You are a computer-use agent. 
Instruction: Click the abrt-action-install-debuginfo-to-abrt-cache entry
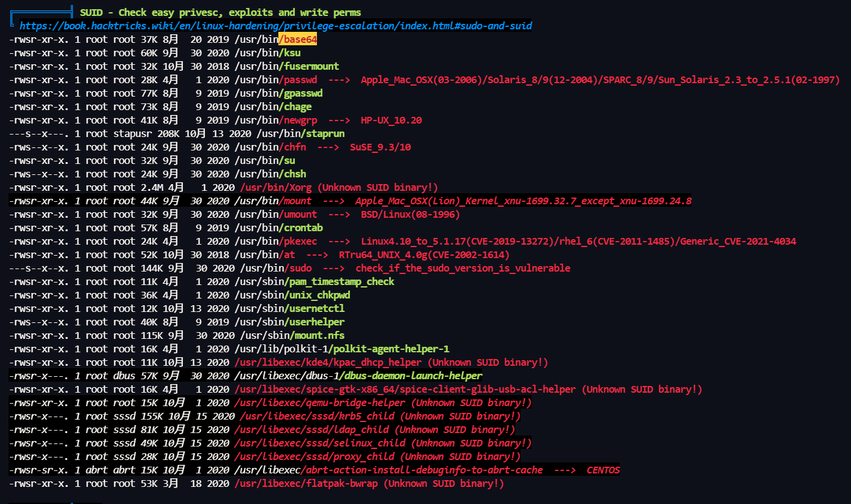422,470
